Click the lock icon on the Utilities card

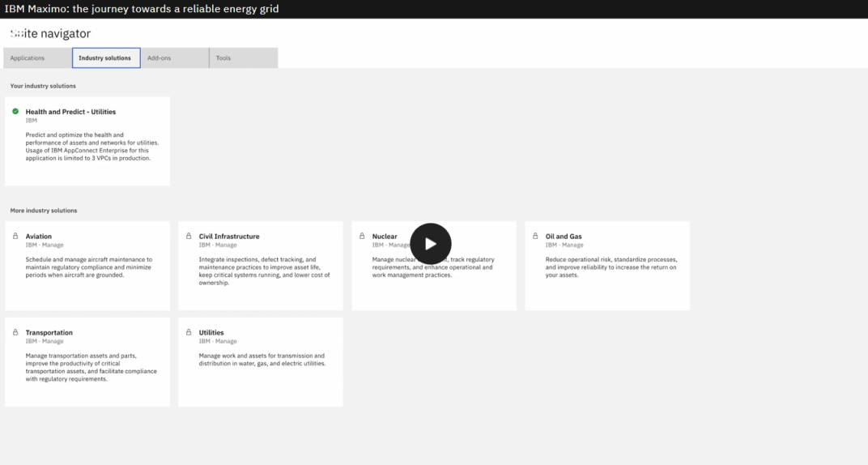pyautogui.click(x=189, y=332)
